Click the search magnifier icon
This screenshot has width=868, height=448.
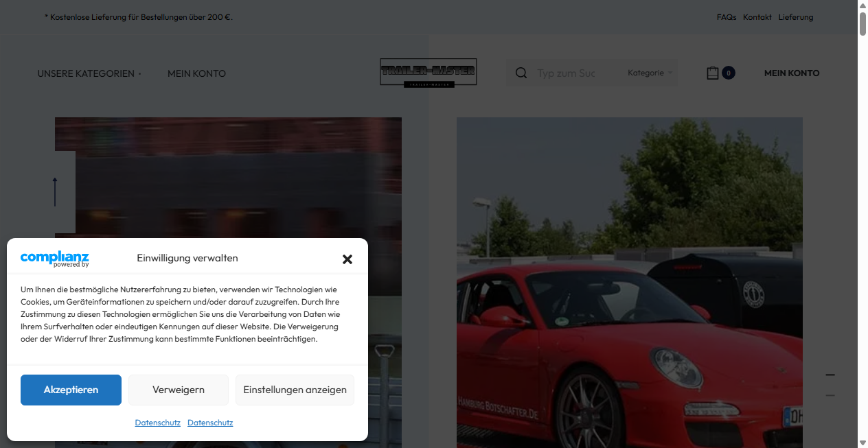click(521, 73)
